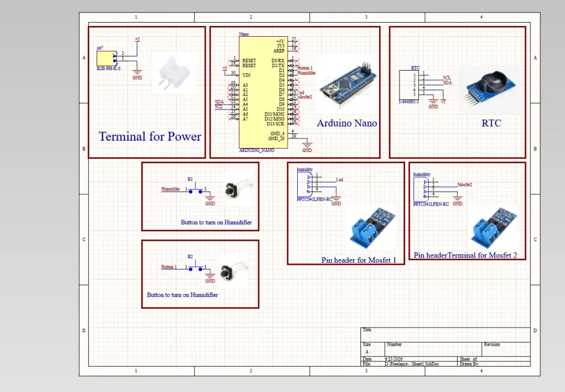Screen dimensions: 565x392
Task: Click the tactile switch photo beside B2
Action: pyautogui.click(x=235, y=271)
